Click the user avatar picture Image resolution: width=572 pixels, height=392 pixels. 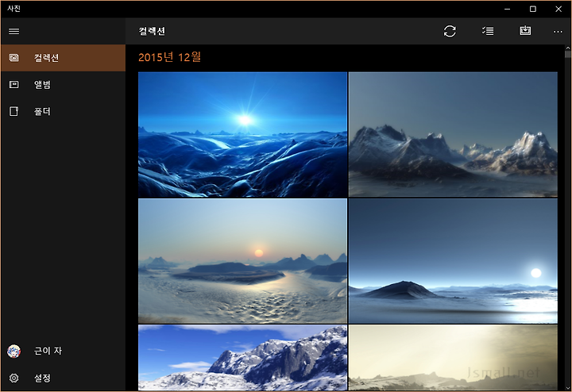(14, 352)
